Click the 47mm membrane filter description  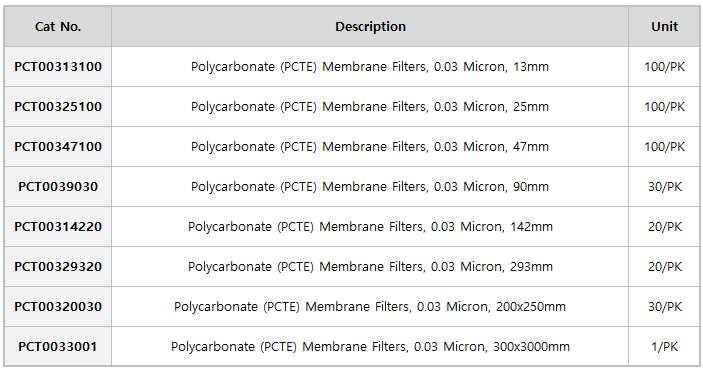tap(370, 147)
